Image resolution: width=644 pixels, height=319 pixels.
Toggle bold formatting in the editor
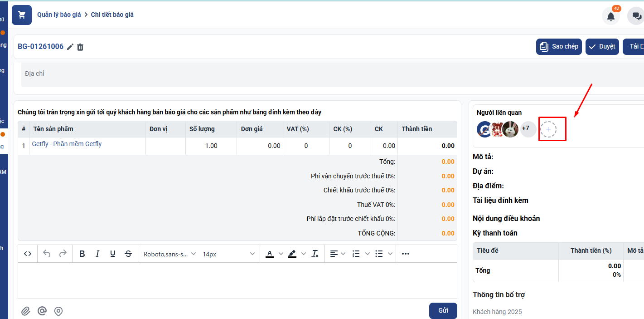pyautogui.click(x=82, y=254)
